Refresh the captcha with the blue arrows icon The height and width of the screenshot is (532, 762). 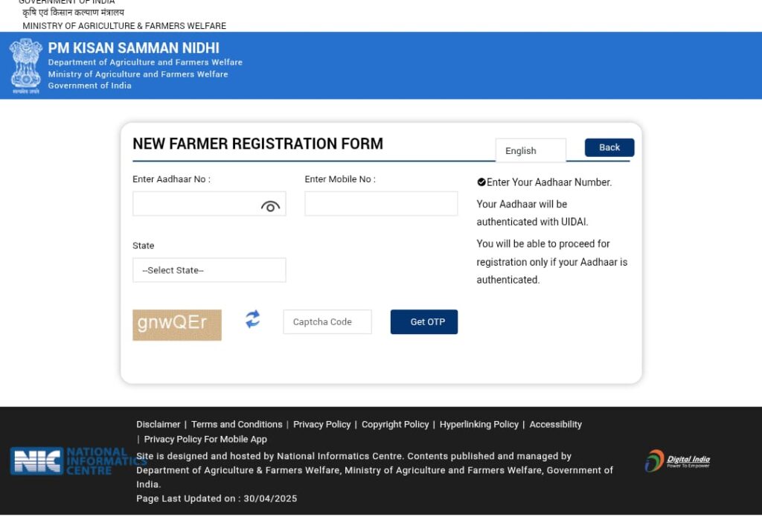click(x=253, y=319)
